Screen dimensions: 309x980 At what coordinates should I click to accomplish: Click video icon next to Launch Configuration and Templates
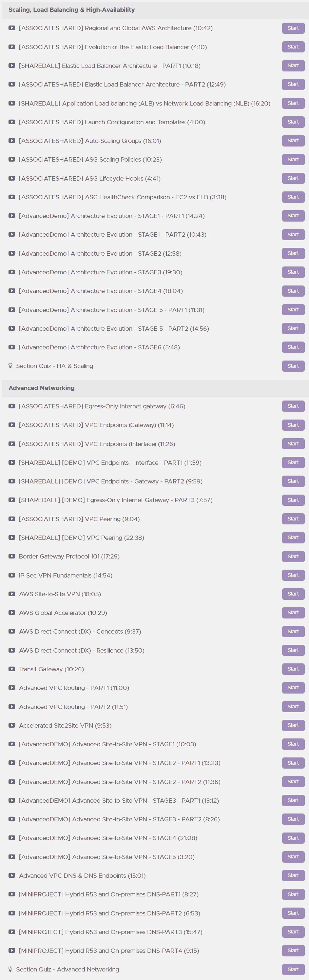12,122
